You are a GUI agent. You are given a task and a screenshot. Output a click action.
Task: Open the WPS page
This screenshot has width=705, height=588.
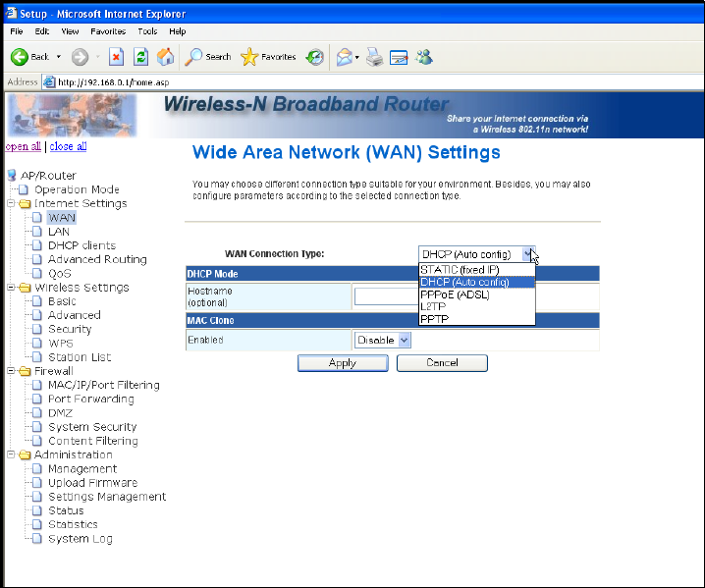[60, 343]
